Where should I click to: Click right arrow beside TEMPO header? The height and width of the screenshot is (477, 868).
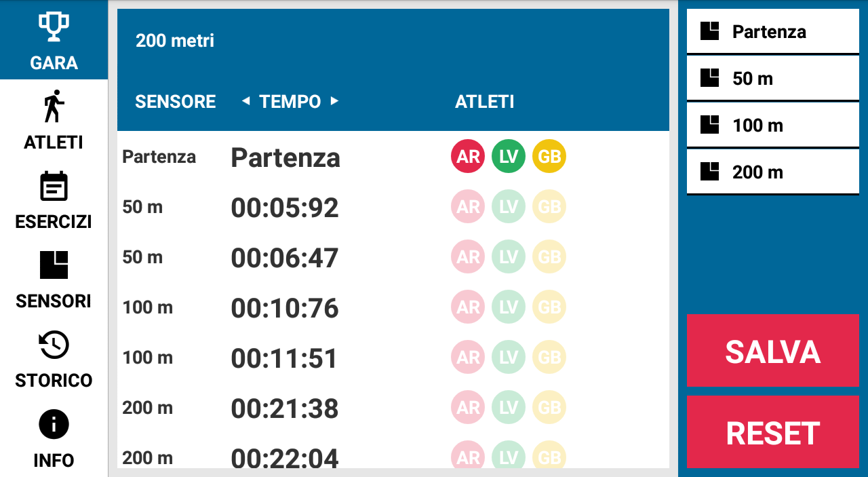pos(334,101)
